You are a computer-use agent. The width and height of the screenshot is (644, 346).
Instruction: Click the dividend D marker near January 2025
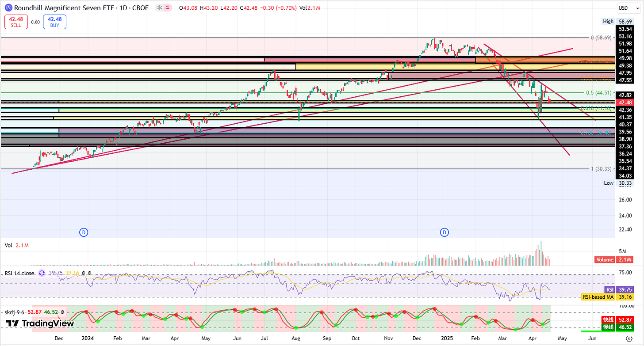[x=445, y=232]
